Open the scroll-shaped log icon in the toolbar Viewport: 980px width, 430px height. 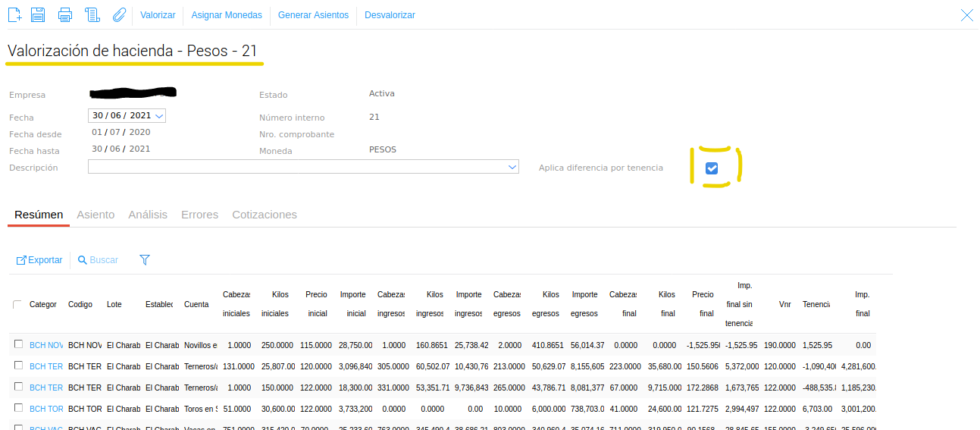tap(92, 14)
